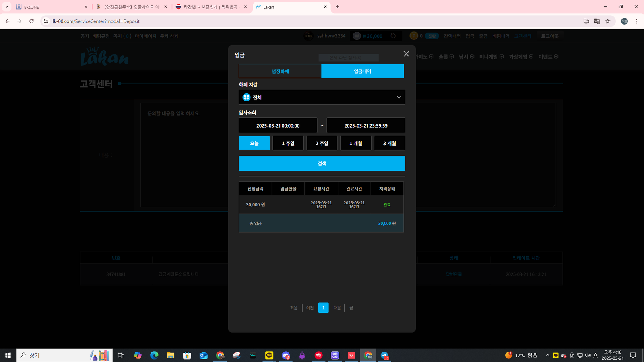Reload the page with browser refresh icon

[31, 21]
